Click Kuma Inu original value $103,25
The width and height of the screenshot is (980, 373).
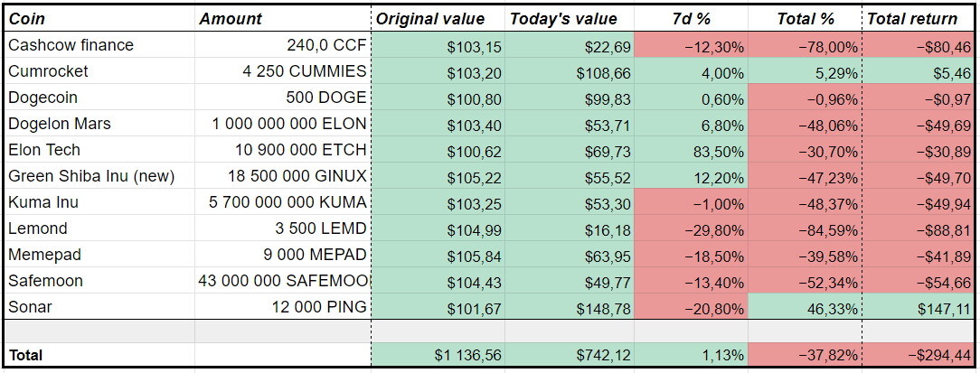coord(438,201)
